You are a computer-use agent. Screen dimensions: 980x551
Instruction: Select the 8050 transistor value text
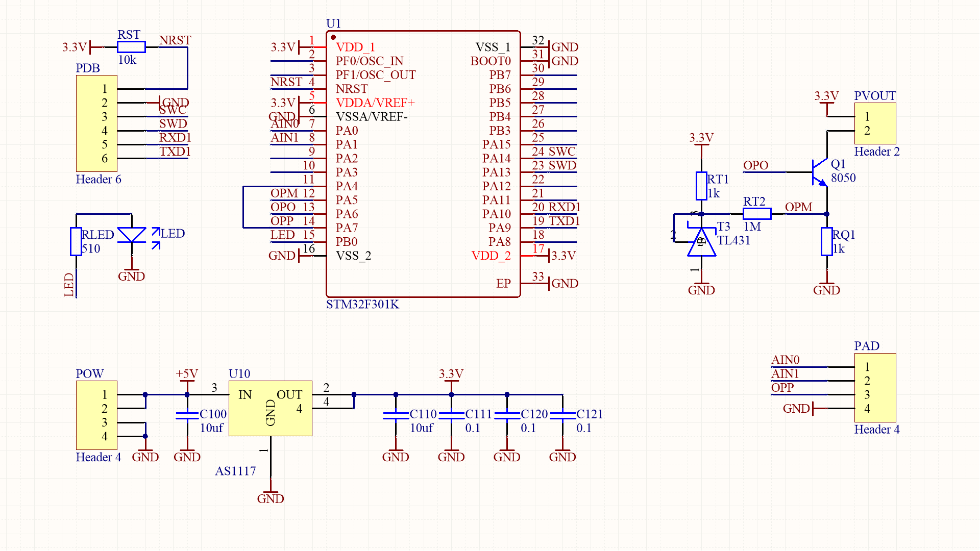[843, 178]
